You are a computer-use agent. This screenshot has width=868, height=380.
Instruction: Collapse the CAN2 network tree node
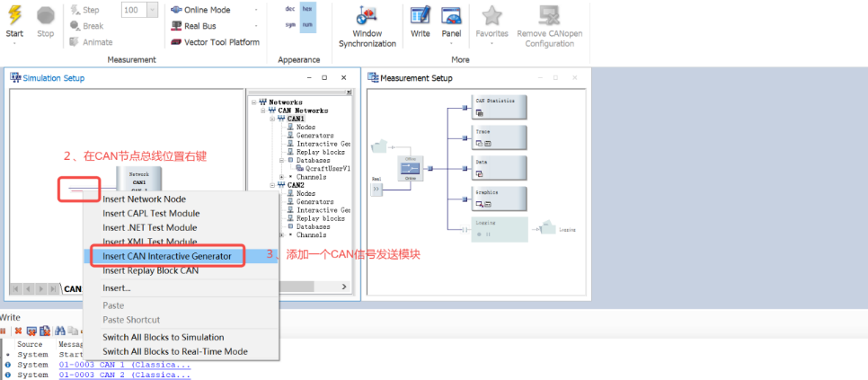click(272, 185)
